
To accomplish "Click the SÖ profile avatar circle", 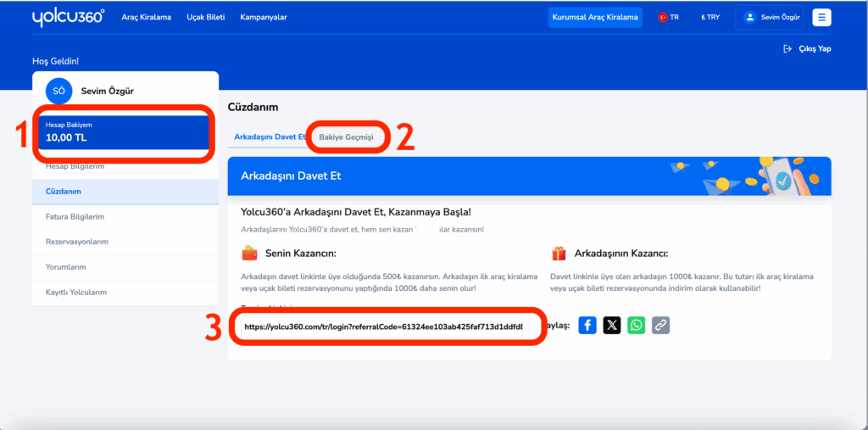I will 58,91.
